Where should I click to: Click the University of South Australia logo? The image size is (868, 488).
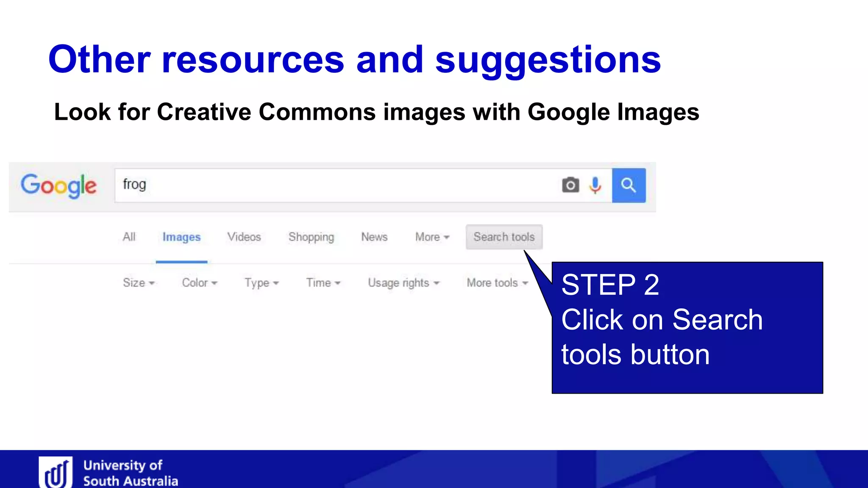point(56,472)
